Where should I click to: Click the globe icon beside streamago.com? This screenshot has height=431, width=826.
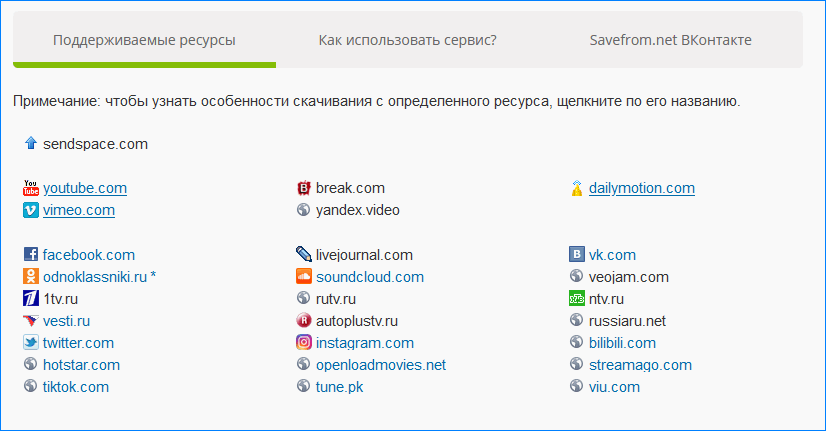pos(577,364)
